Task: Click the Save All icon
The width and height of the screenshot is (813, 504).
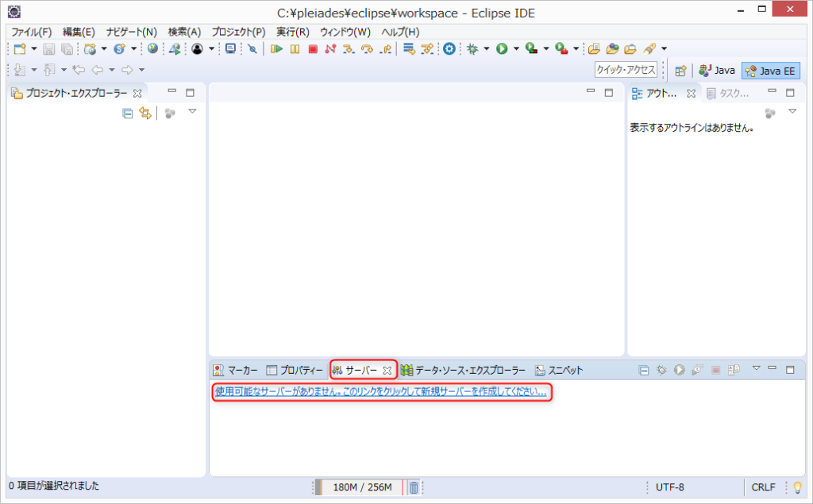Action: click(67, 48)
